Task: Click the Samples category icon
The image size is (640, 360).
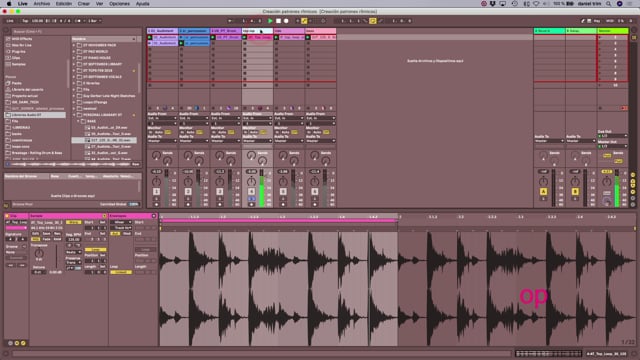Action: click(x=8, y=64)
